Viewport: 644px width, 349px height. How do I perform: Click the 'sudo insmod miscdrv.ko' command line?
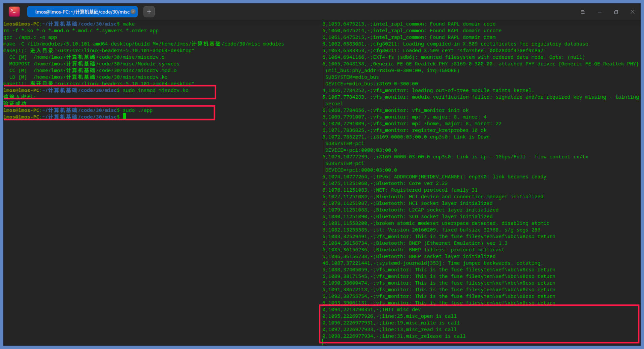point(155,90)
